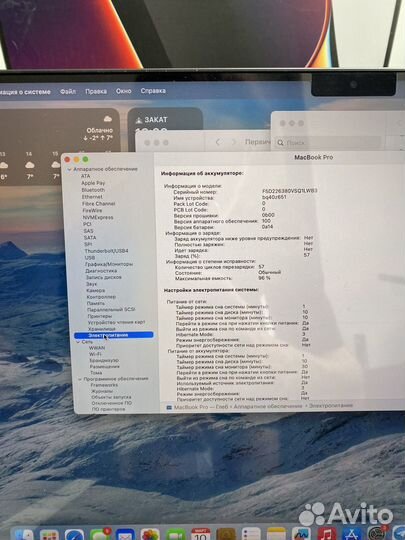
Task: Collapse the Аппаратное обеспечение section
Action: [70, 169]
